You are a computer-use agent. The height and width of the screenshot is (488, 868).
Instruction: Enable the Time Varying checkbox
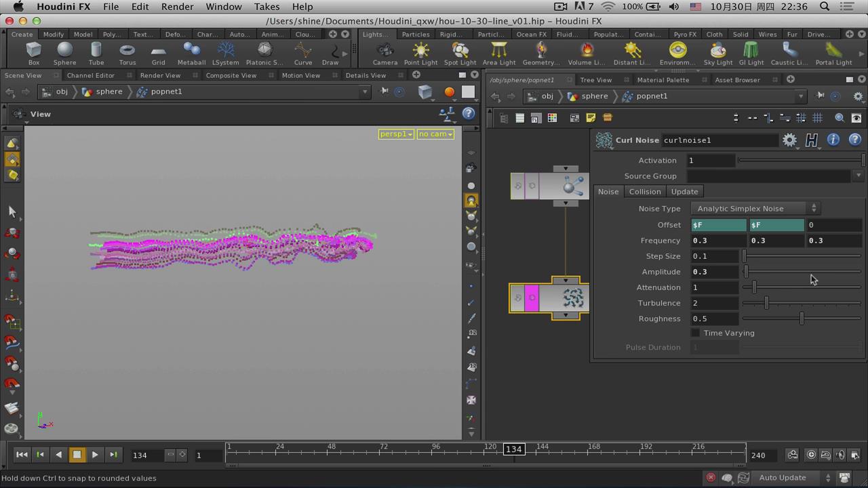pos(695,333)
